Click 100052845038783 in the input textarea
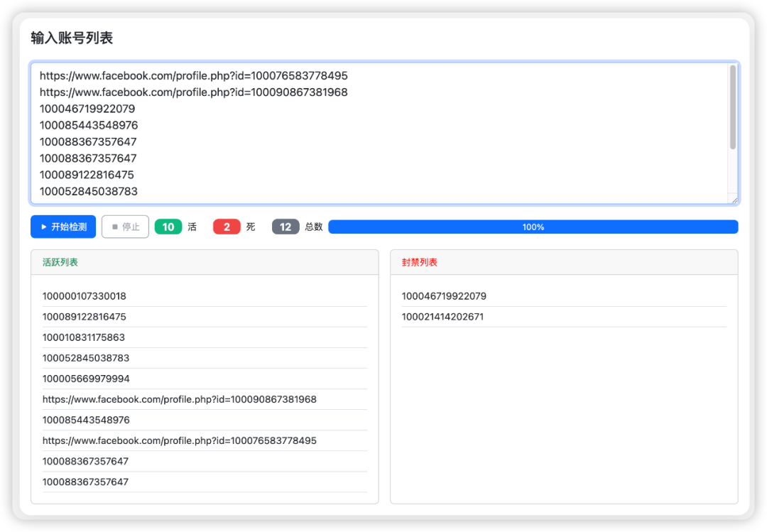This screenshot has width=767, height=532. click(89, 191)
